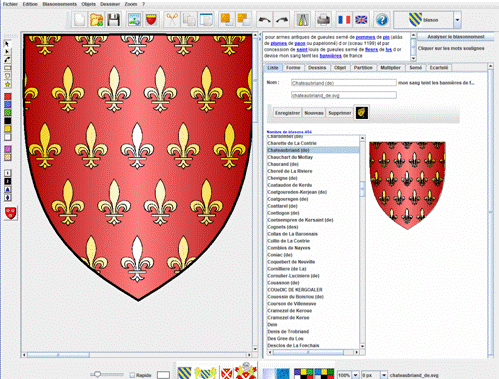The image size is (499, 379).
Task: Print the blazon
Action: point(323,20)
